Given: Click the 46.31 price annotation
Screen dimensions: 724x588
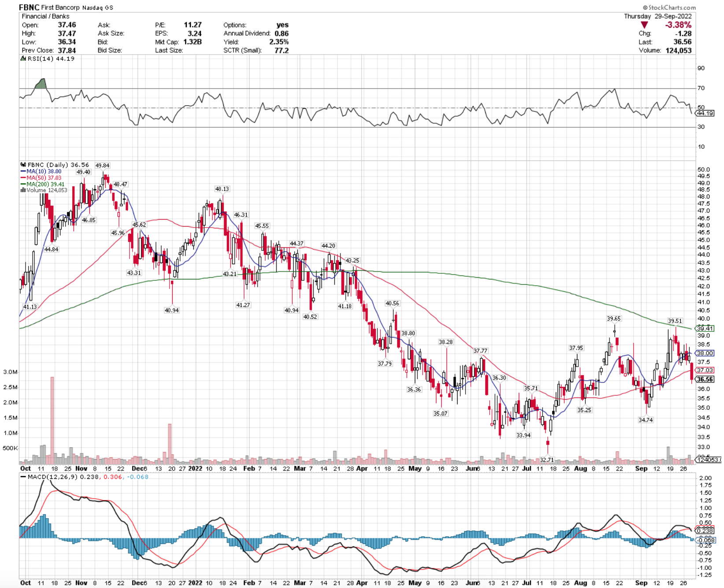Looking at the screenshot, I should point(240,215).
